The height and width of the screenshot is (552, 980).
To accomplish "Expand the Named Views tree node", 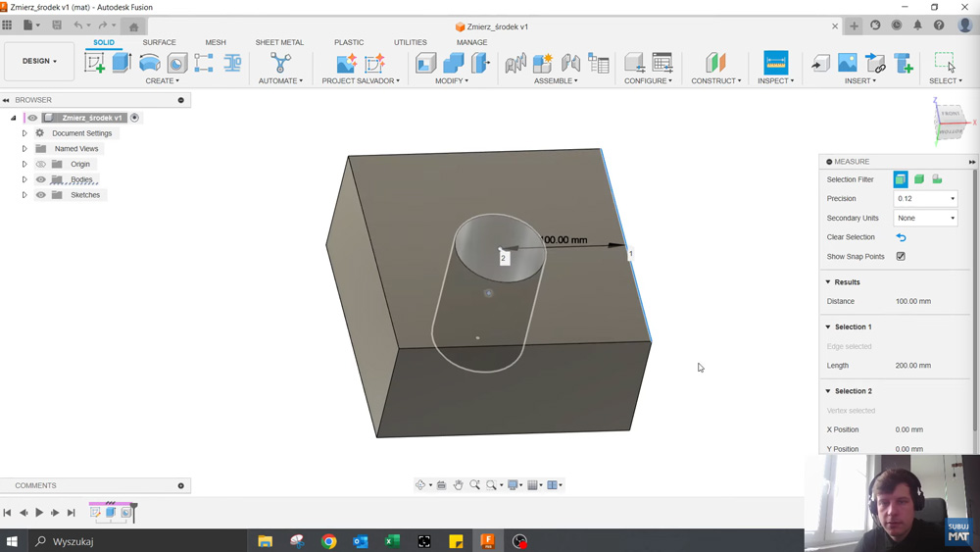I will coord(24,149).
